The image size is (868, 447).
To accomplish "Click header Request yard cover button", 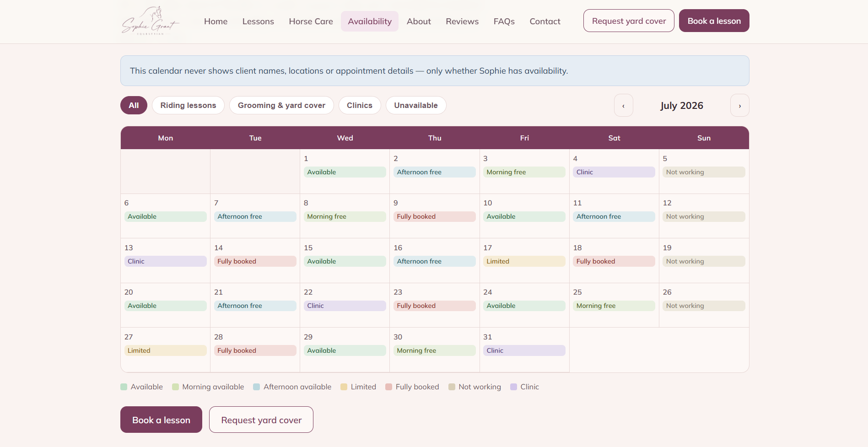I will point(629,21).
